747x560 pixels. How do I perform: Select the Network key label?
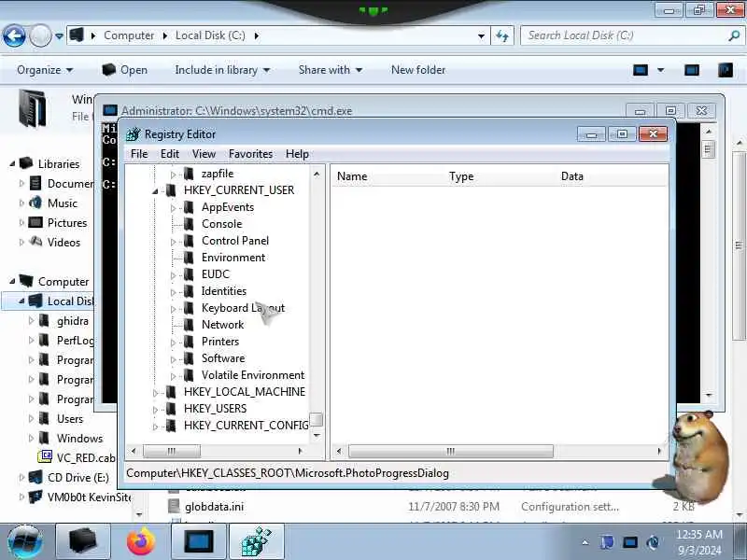coord(222,324)
